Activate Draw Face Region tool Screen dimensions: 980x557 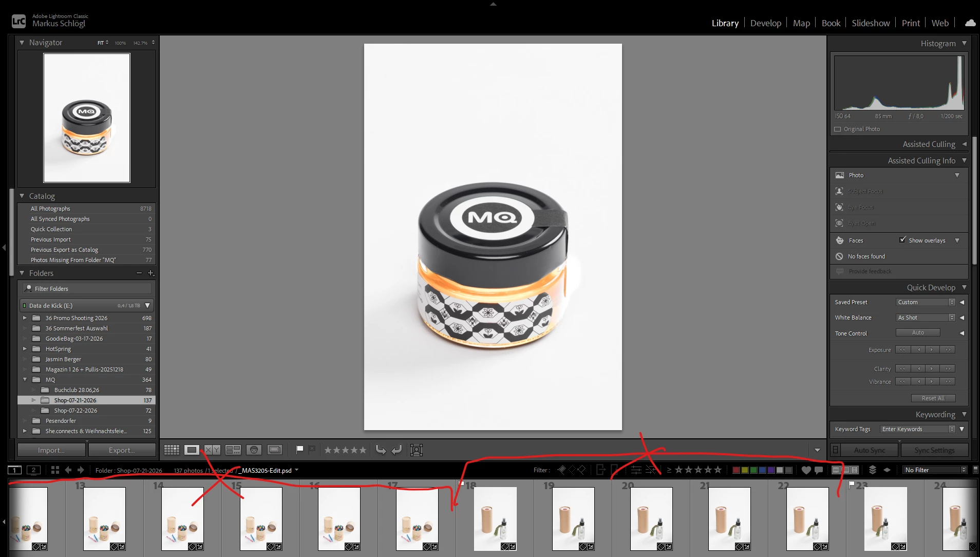[x=417, y=450]
